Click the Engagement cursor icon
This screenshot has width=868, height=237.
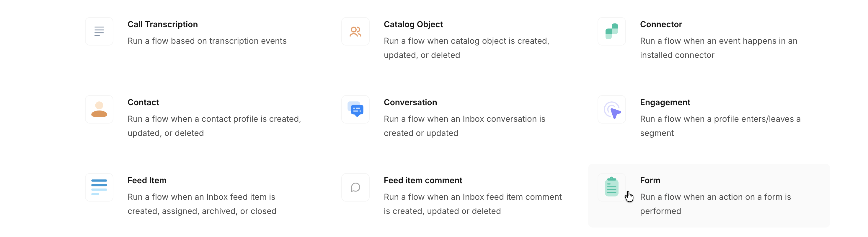click(611, 109)
